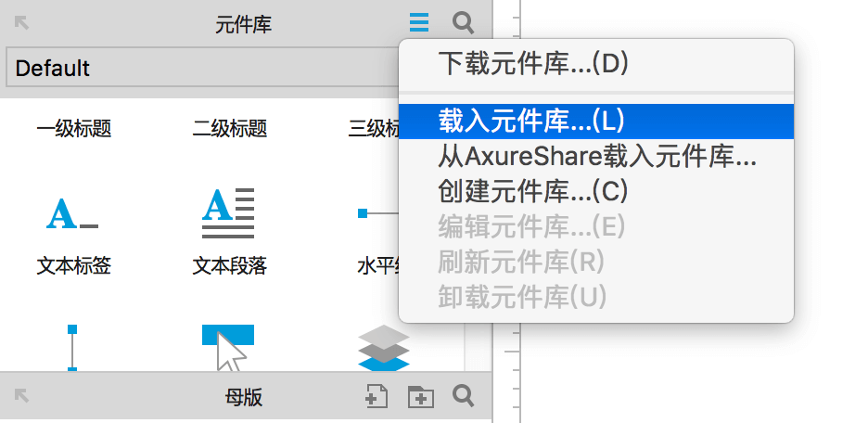Open the Default library dropdown
868x423 pixels.
coord(202,68)
